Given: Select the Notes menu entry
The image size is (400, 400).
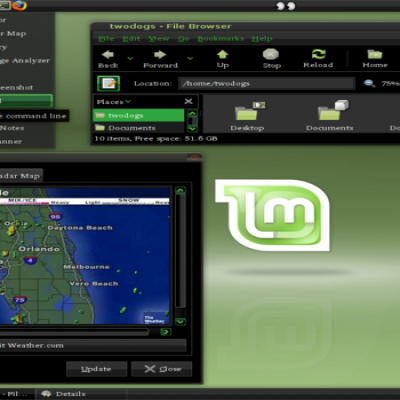Looking at the screenshot, I should click(27, 128).
